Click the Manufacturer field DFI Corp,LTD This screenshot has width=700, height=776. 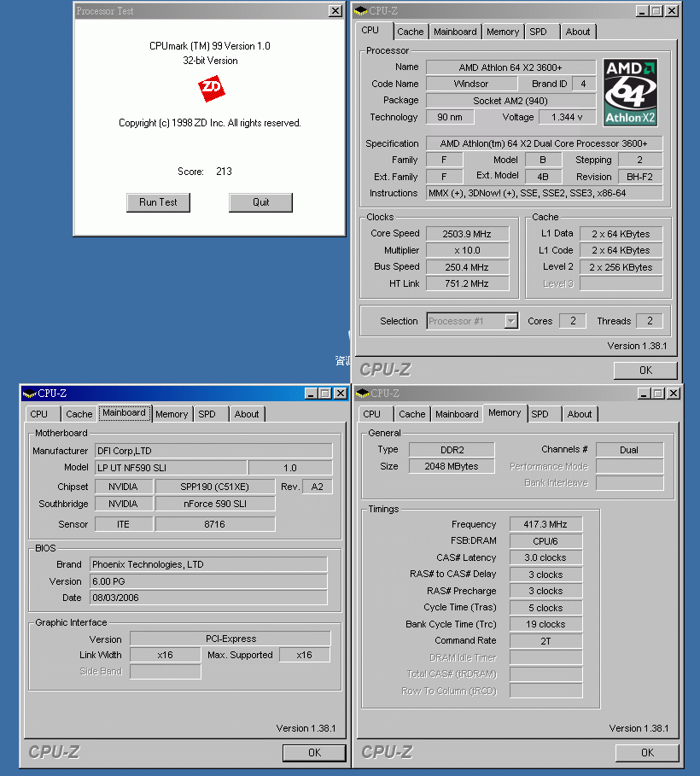click(x=213, y=451)
